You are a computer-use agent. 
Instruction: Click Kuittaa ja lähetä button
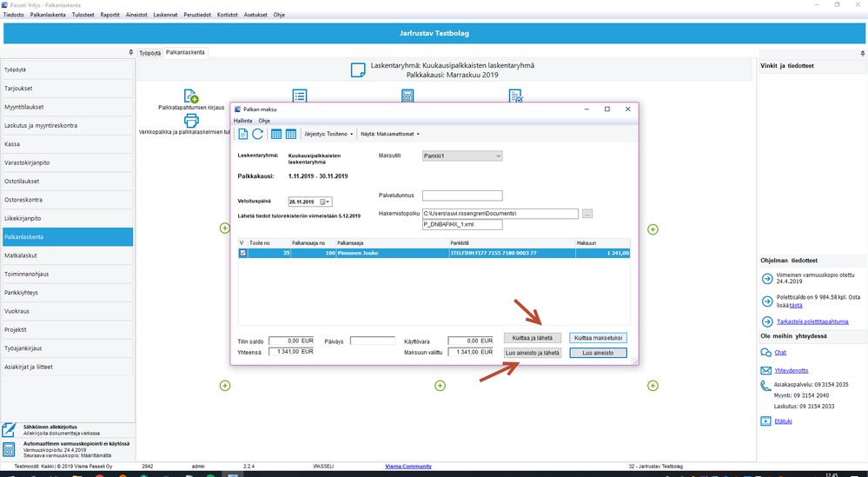point(532,338)
